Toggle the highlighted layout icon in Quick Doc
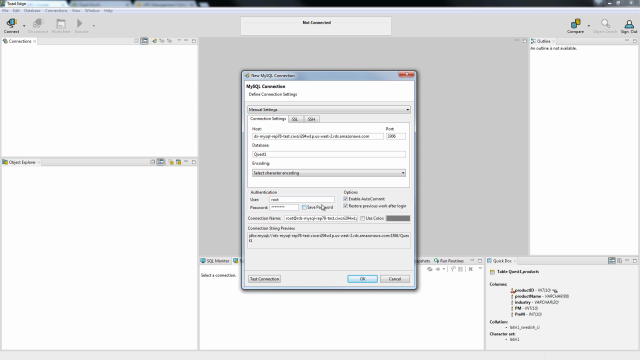This screenshot has width=640, height=360. click(x=612, y=260)
